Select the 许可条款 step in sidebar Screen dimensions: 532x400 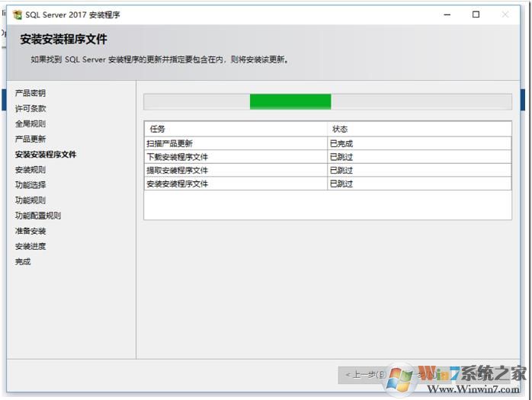point(30,108)
